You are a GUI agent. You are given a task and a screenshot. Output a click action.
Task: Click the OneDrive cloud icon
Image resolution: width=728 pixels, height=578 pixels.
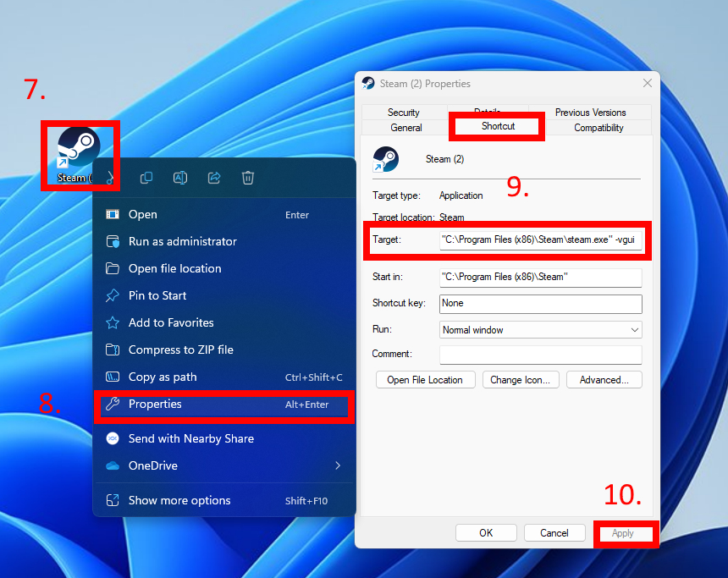click(x=113, y=465)
